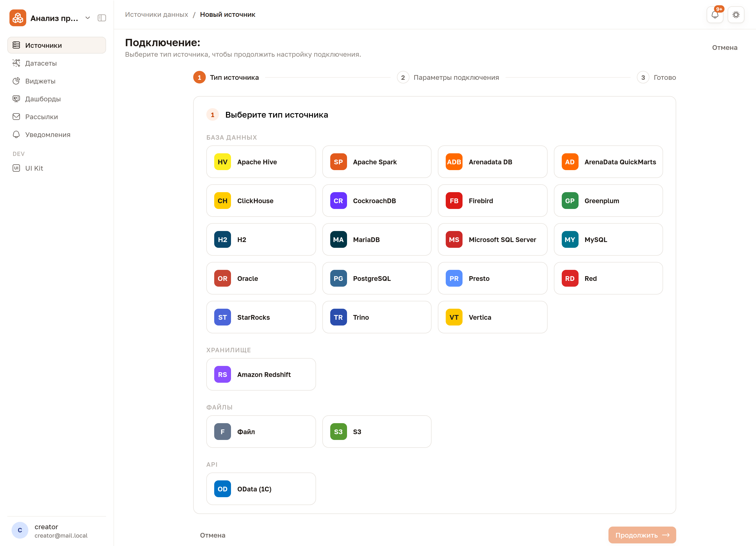Select Microsoft SQL Server source
The width and height of the screenshot is (756, 546).
tap(492, 239)
